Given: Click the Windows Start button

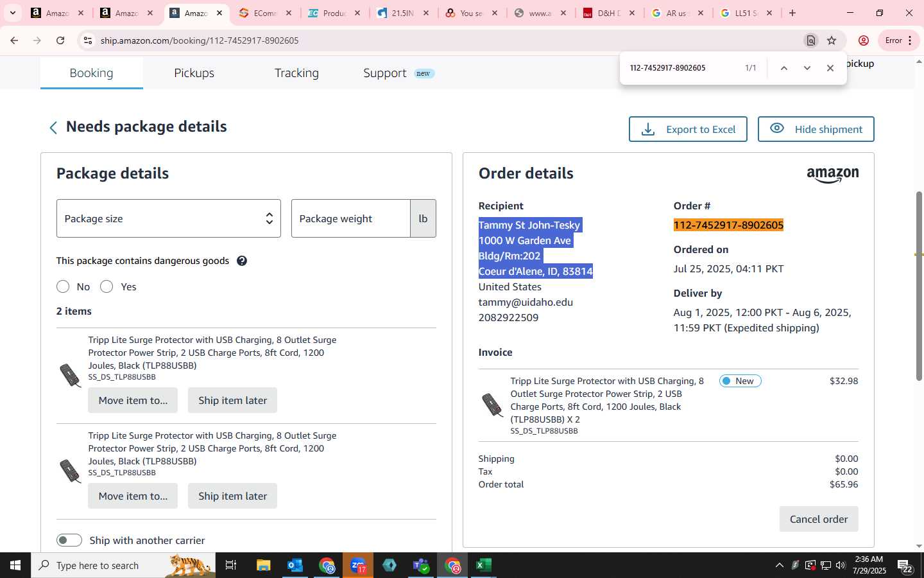Looking at the screenshot, I should [15, 565].
